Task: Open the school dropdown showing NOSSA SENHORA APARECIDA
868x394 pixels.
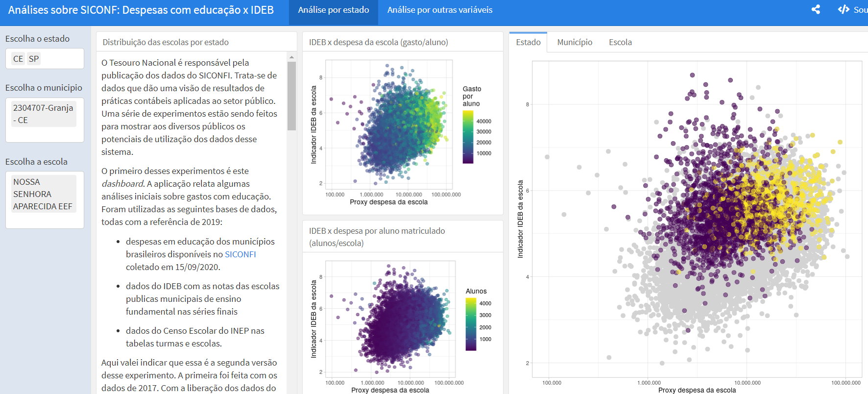Action: (x=44, y=194)
